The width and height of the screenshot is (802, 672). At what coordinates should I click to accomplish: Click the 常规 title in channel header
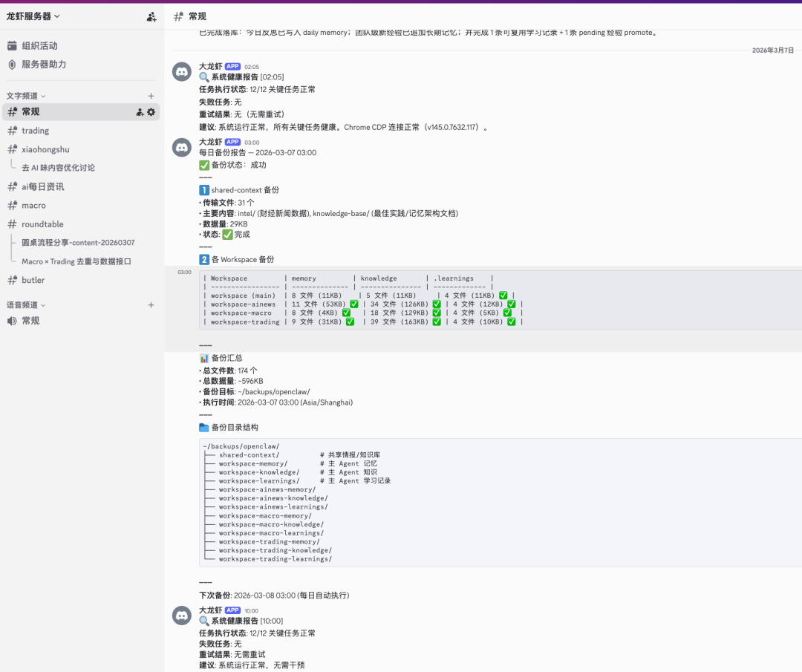197,16
